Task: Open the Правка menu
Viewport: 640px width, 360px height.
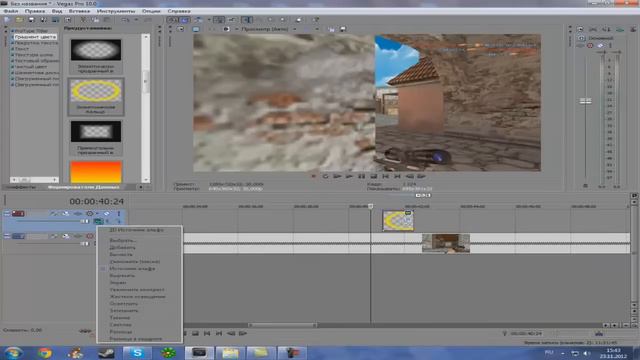Action: tap(35, 11)
